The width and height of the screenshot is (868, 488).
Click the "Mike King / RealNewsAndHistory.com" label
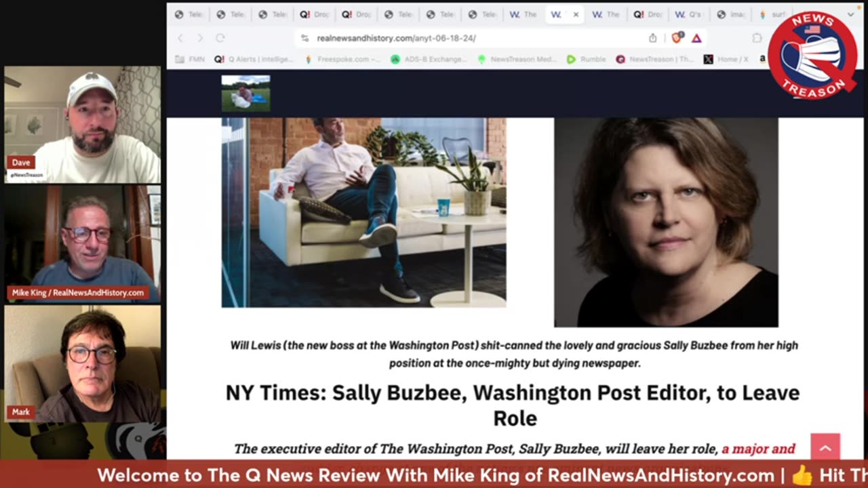pos(78,293)
